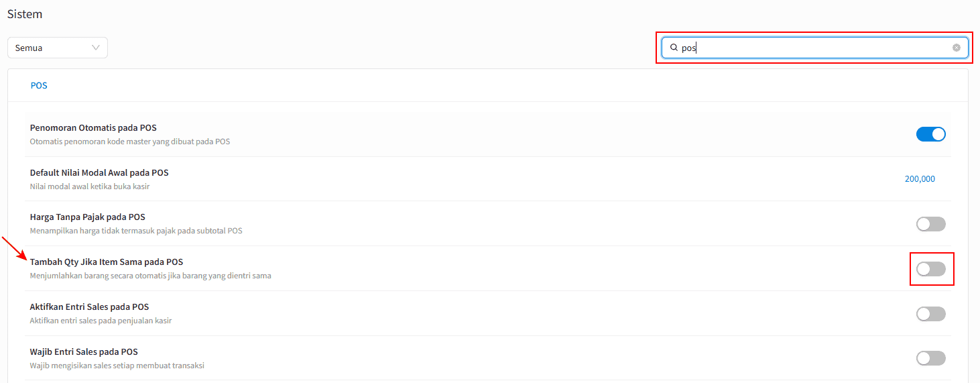
Task: Click description Nilai modal awal ketika buka kasir
Action: (90, 186)
